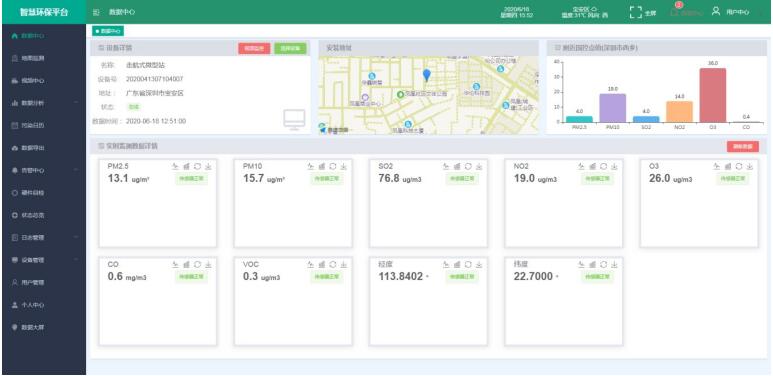Screen dimensions: 773x376
Task: Click the download icon on the NO2 card
Action: coord(614,167)
